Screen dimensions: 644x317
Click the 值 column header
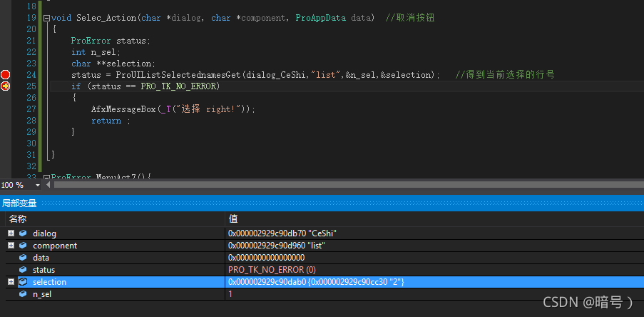point(233,218)
